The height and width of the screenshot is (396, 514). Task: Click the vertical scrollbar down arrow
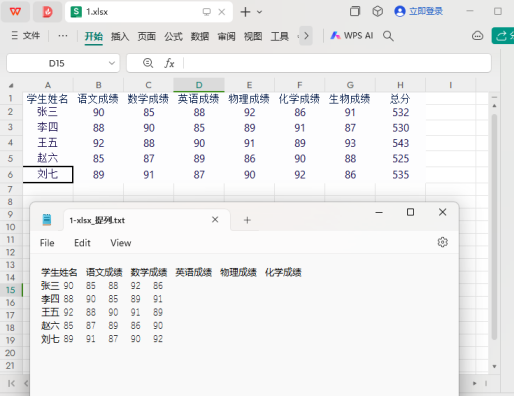click(494, 366)
